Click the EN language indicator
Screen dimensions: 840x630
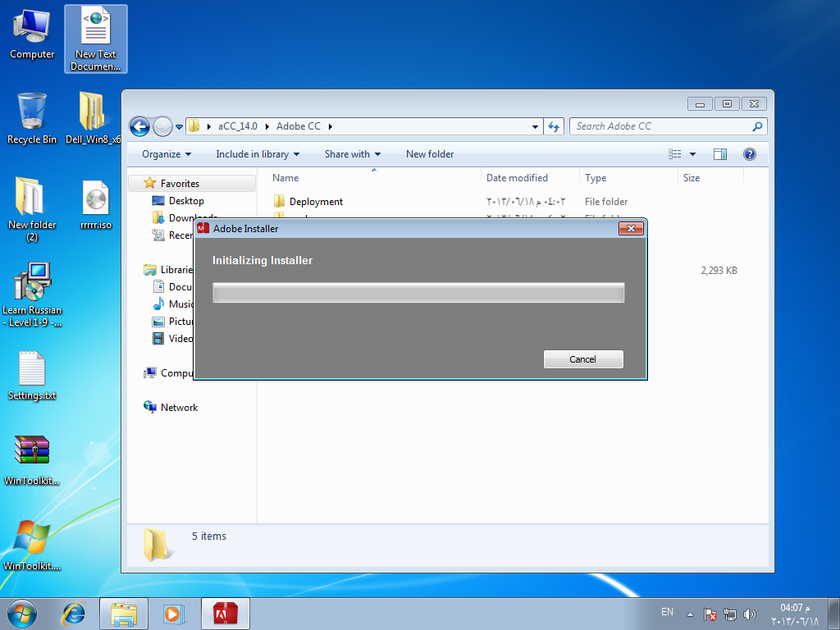pyautogui.click(x=667, y=612)
